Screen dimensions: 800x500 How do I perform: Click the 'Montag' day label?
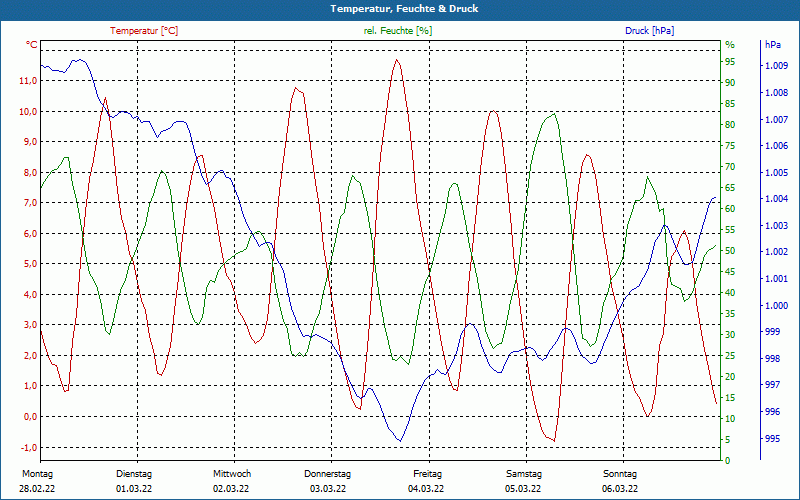coord(37,474)
